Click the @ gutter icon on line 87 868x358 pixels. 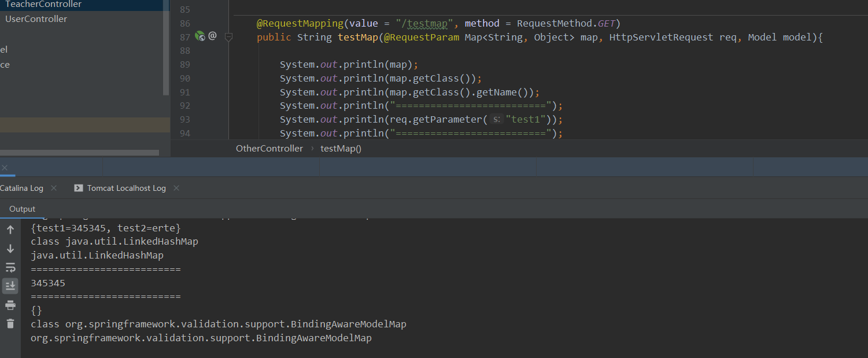tap(212, 36)
